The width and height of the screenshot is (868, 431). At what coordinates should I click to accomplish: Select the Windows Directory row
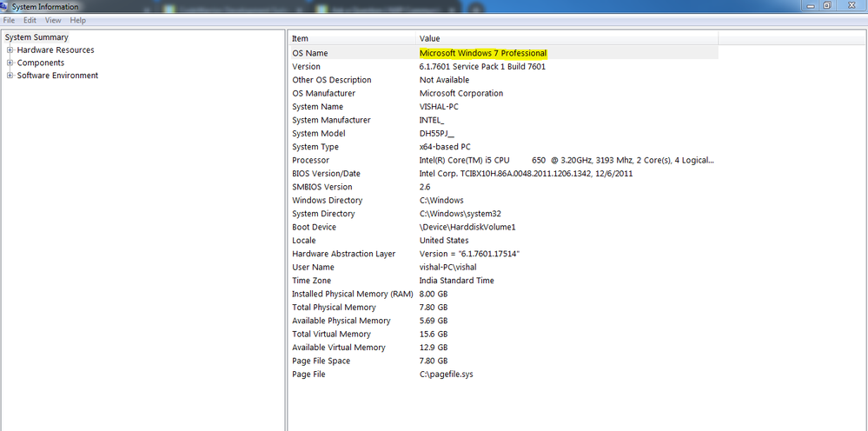click(504, 200)
